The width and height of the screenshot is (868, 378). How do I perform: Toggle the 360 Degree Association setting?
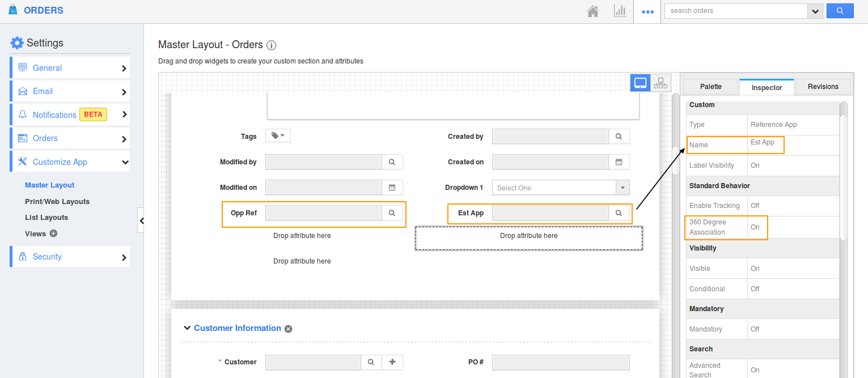755,227
